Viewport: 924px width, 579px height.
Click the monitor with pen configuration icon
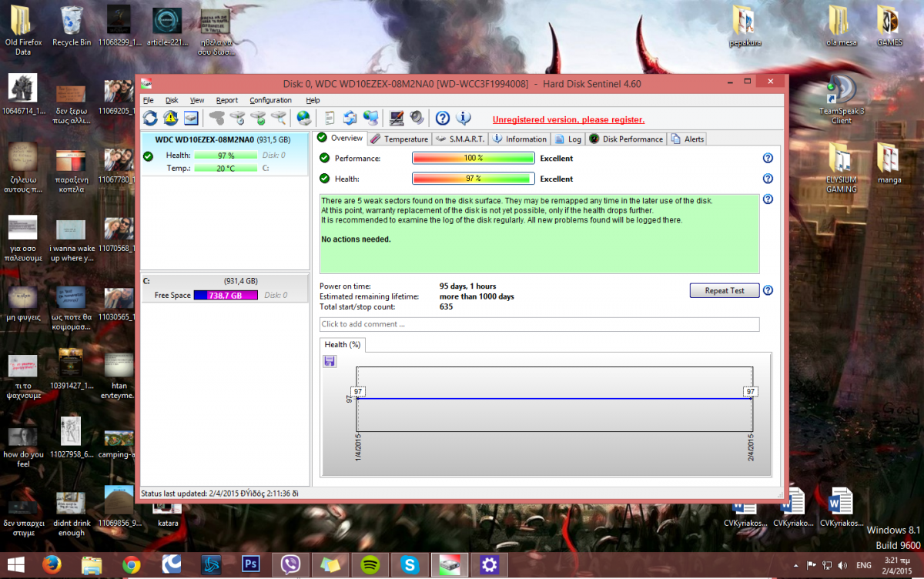397,118
